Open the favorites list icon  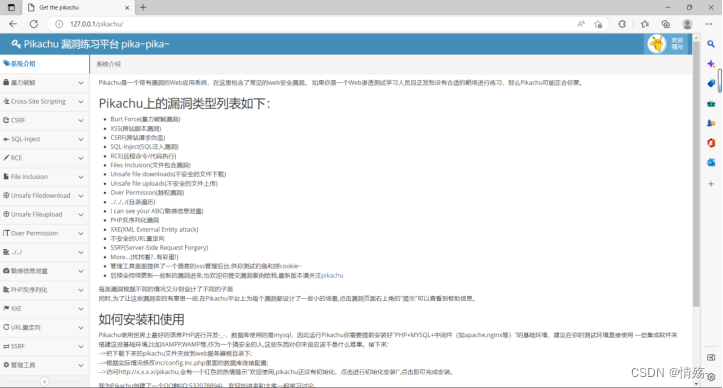645,24
